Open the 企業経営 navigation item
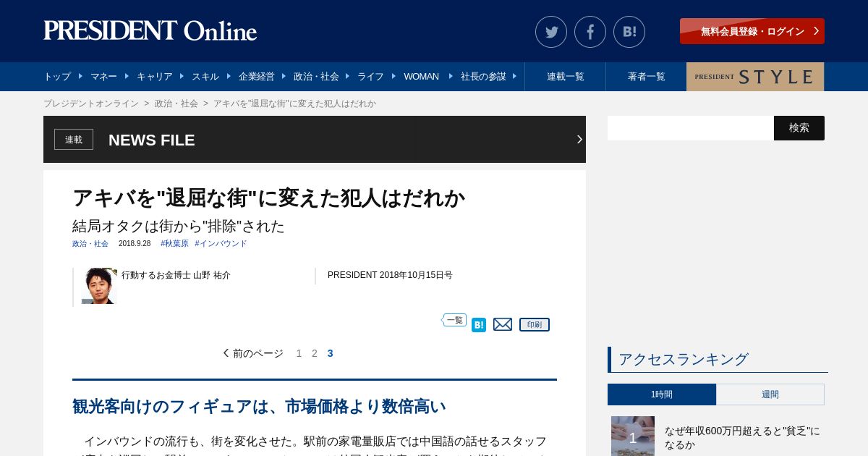This screenshot has height=456, width=868. tap(257, 77)
